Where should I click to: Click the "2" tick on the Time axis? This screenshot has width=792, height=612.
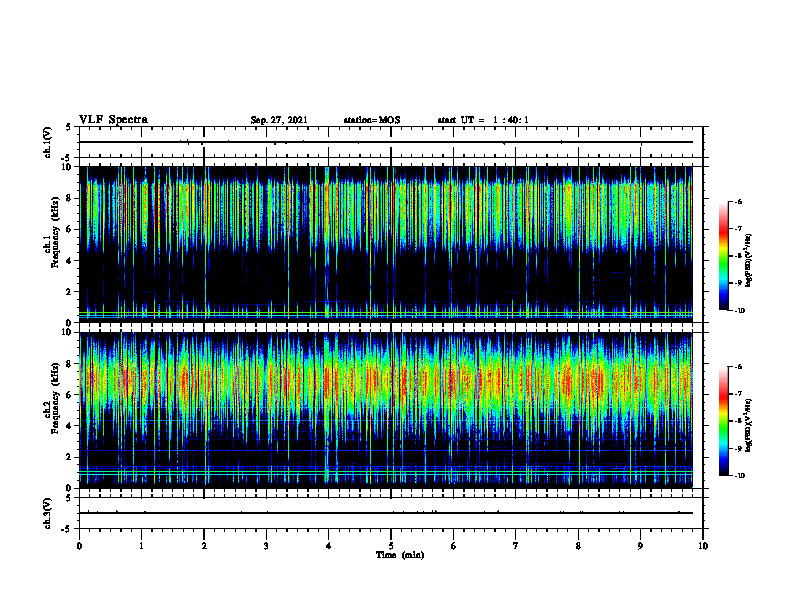[204, 546]
